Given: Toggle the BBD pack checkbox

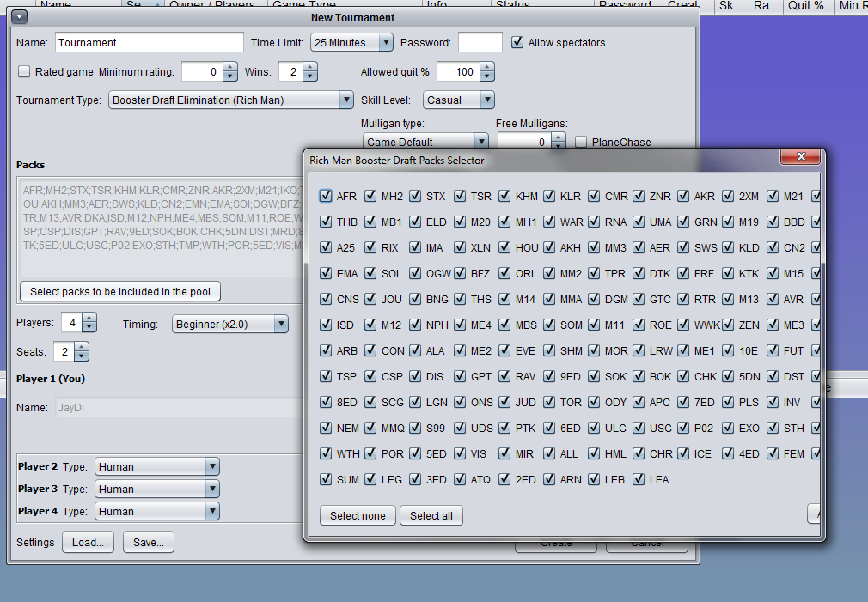Looking at the screenshot, I should click(x=773, y=222).
